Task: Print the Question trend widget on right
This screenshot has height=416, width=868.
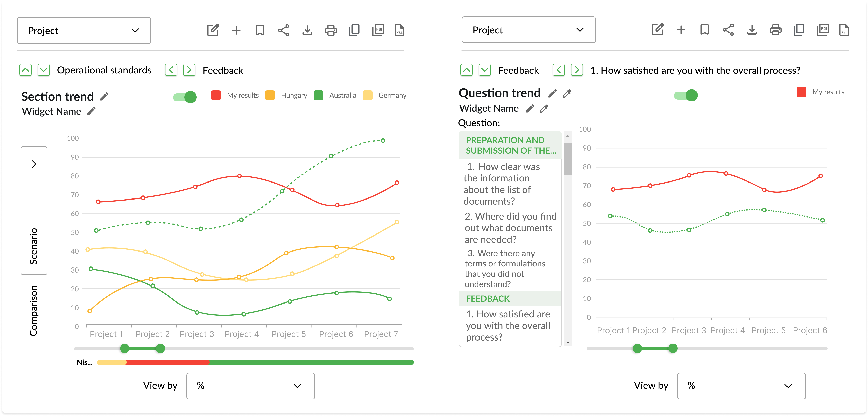Action: 775,30
